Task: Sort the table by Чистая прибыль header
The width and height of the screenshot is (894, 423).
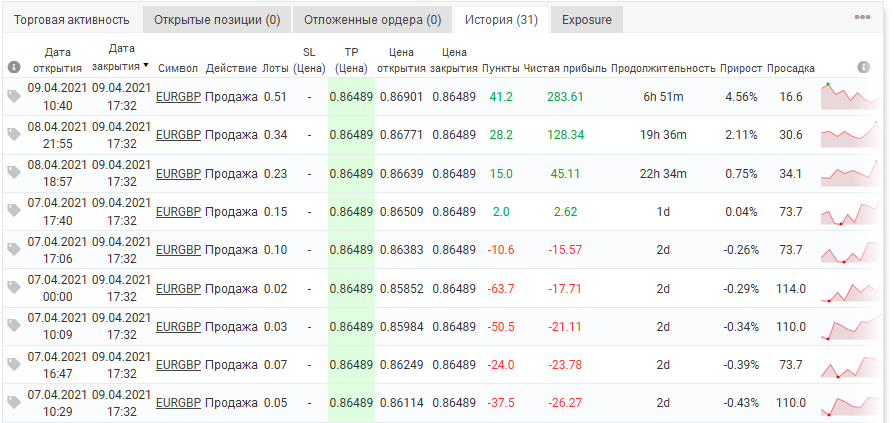Action: 565,68
